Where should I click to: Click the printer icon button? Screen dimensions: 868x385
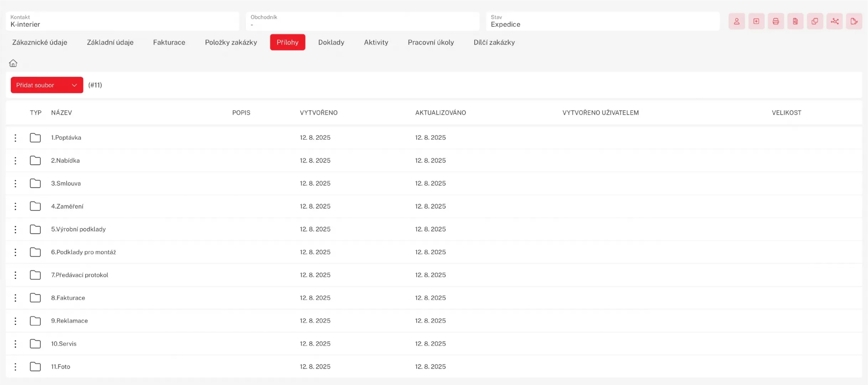click(776, 21)
